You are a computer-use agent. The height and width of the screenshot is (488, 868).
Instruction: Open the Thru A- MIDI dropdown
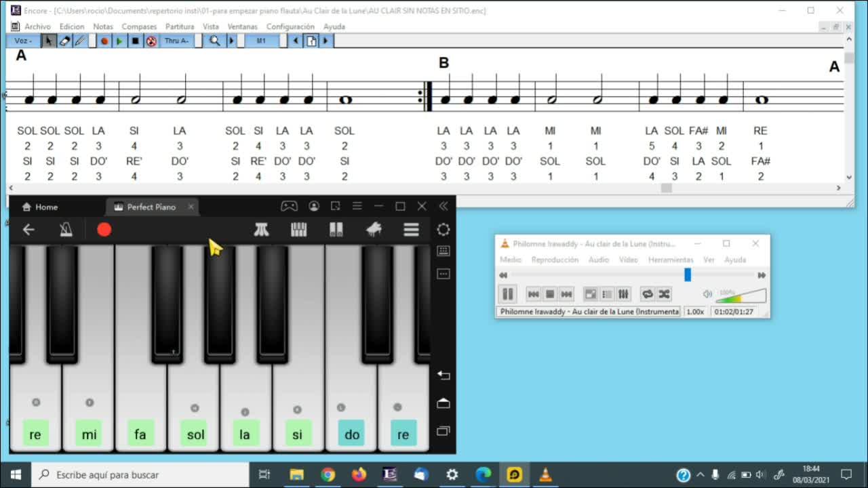[178, 41]
